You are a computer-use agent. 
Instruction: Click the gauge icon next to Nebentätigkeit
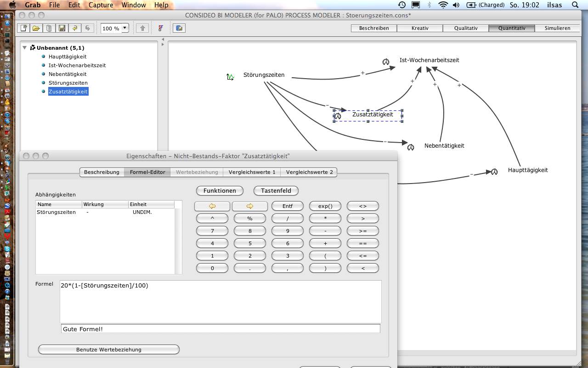[411, 147]
